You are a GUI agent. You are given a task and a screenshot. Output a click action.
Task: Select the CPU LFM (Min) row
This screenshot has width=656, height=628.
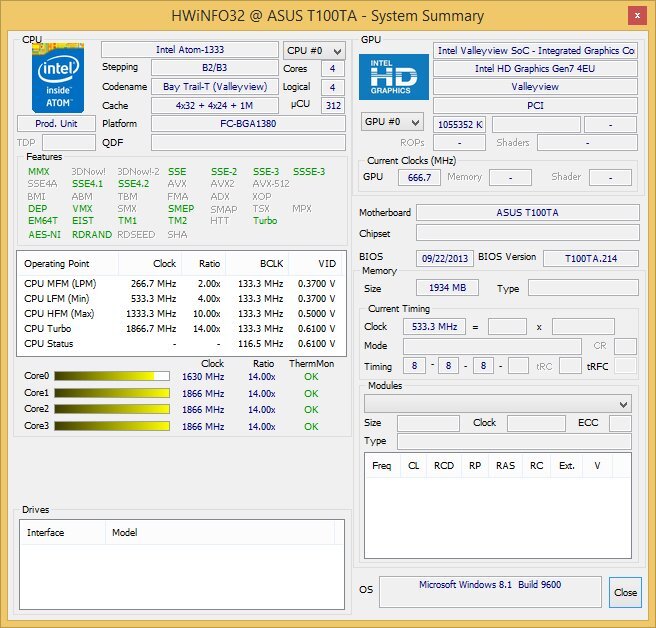pyautogui.click(x=181, y=299)
